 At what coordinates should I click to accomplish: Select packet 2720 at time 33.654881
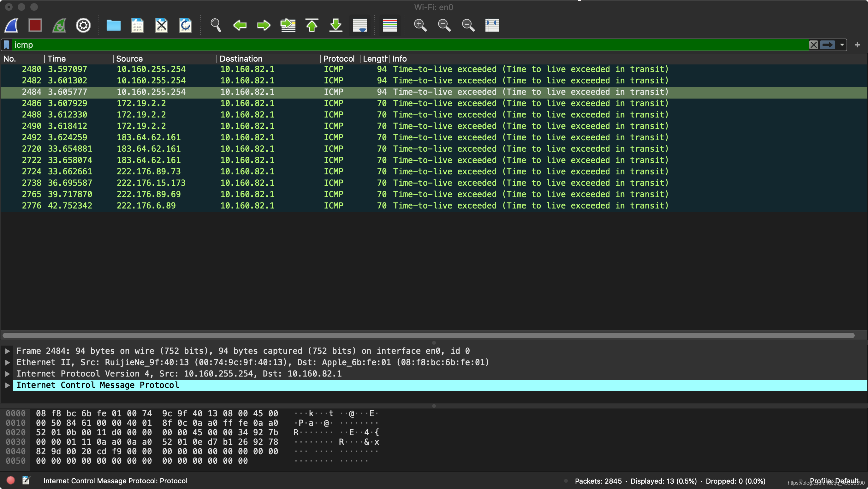pos(434,149)
